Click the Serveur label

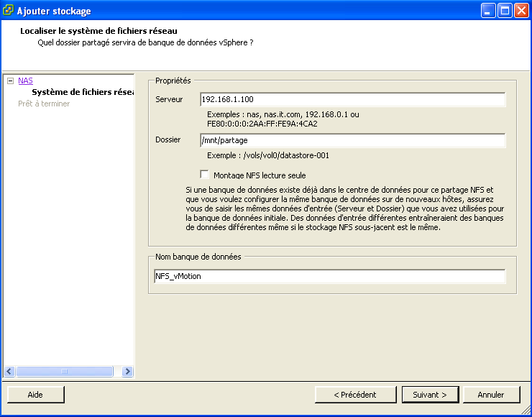[x=169, y=99]
